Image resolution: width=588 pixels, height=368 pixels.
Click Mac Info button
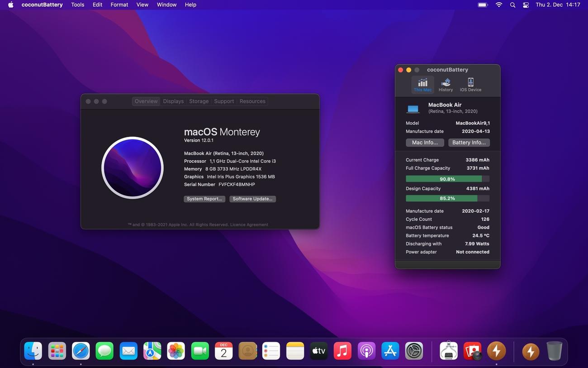[425, 143]
